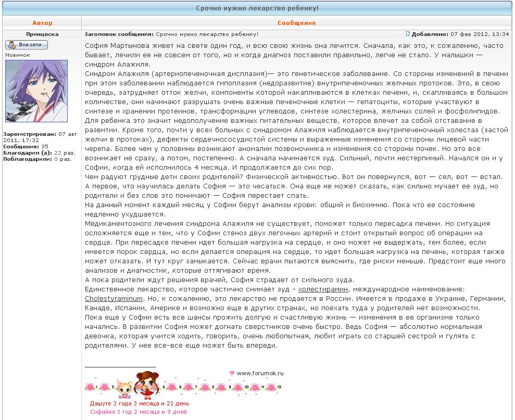Visit the www.forumok.ru signature text

pyautogui.click(x=260, y=373)
